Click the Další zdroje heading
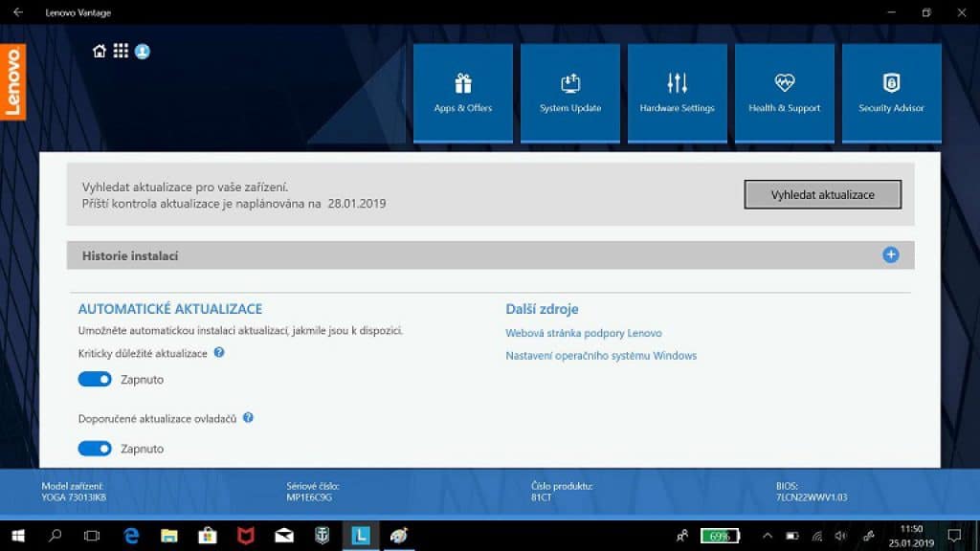 click(x=542, y=309)
